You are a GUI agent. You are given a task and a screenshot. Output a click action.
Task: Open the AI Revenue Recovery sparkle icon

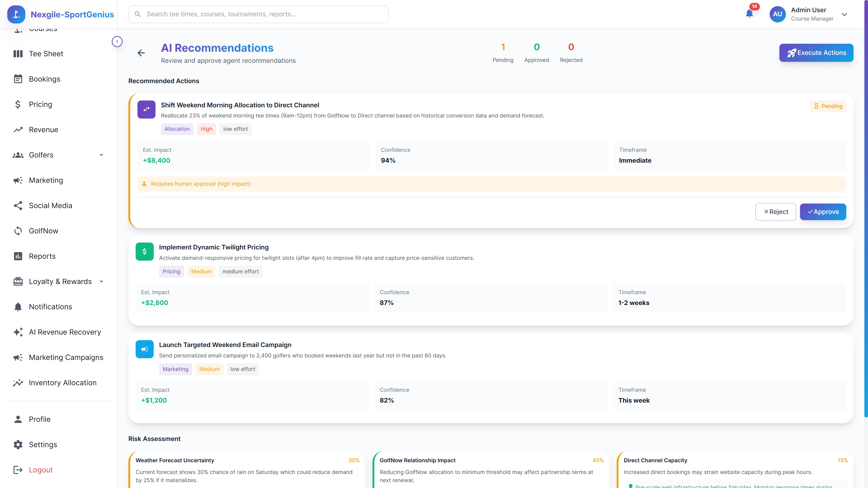click(18, 332)
